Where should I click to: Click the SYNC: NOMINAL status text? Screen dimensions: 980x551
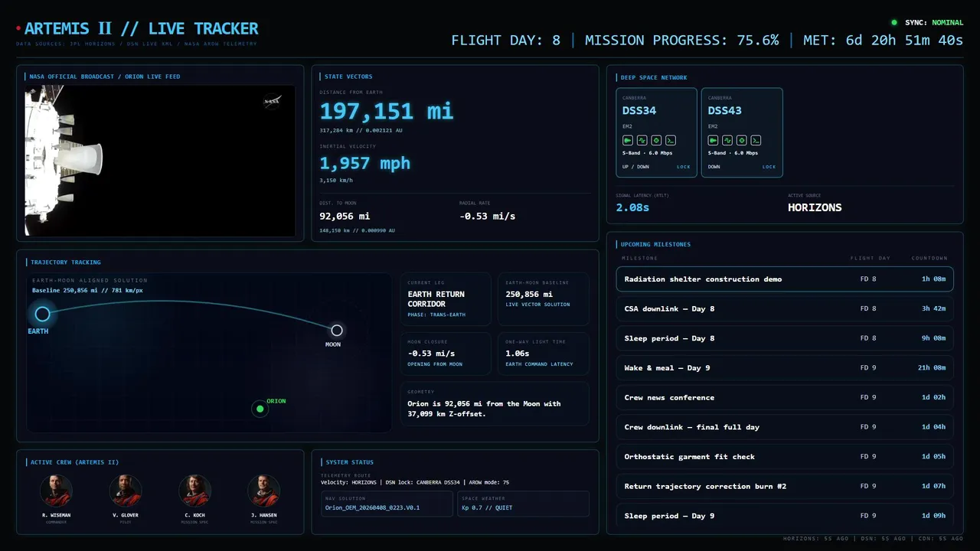pyautogui.click(x=934, y=23)
